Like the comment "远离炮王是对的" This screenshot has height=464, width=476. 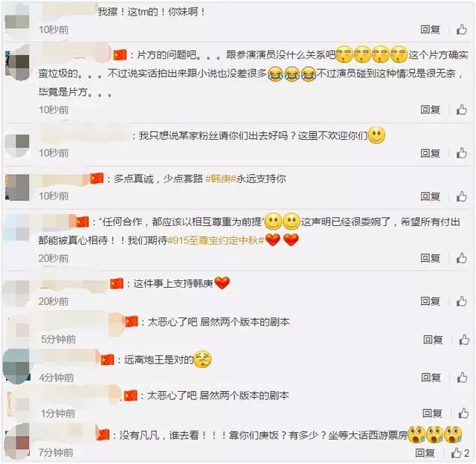coord(463,378)
